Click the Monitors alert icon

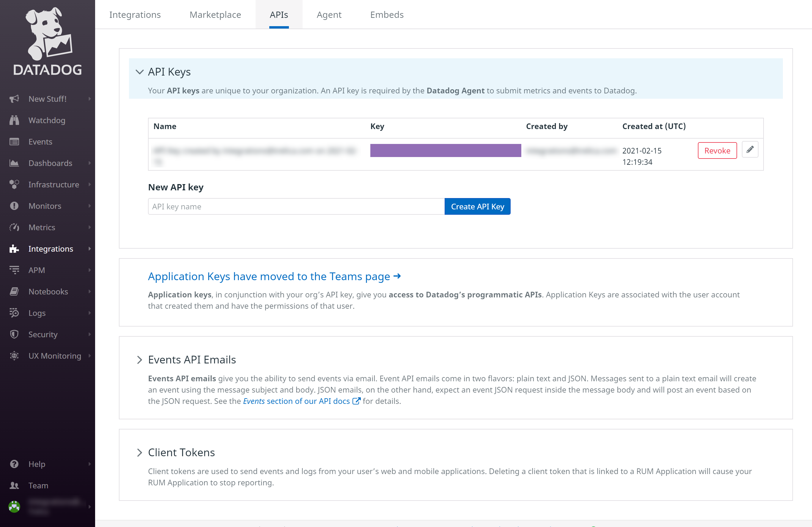pyautogui.click(x=14, y=206)
